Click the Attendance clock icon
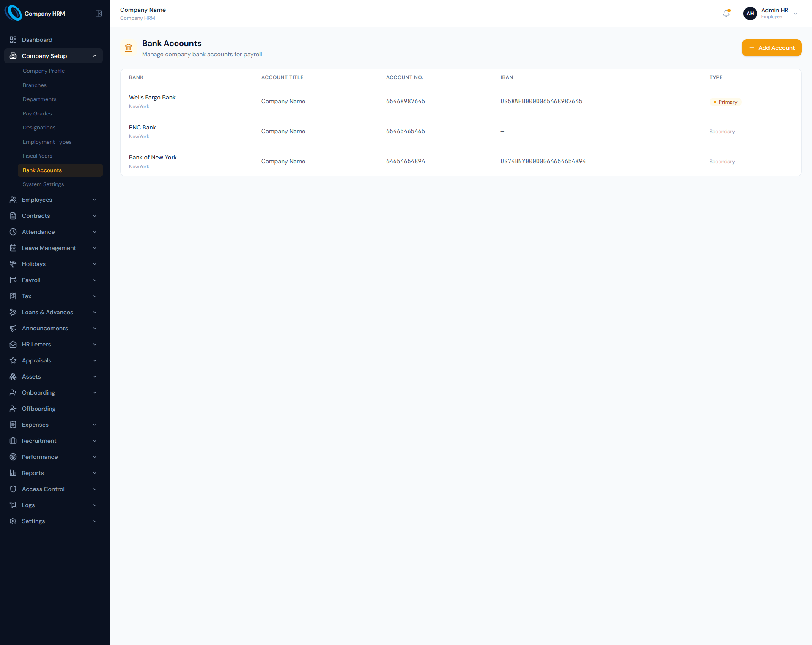The image size is (812, 645). point(13,232)
